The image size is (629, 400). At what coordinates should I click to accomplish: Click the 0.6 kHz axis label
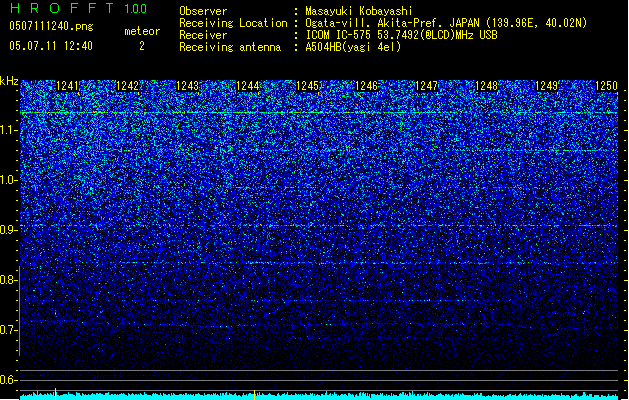pyautogui.click(x=9, y=380)
